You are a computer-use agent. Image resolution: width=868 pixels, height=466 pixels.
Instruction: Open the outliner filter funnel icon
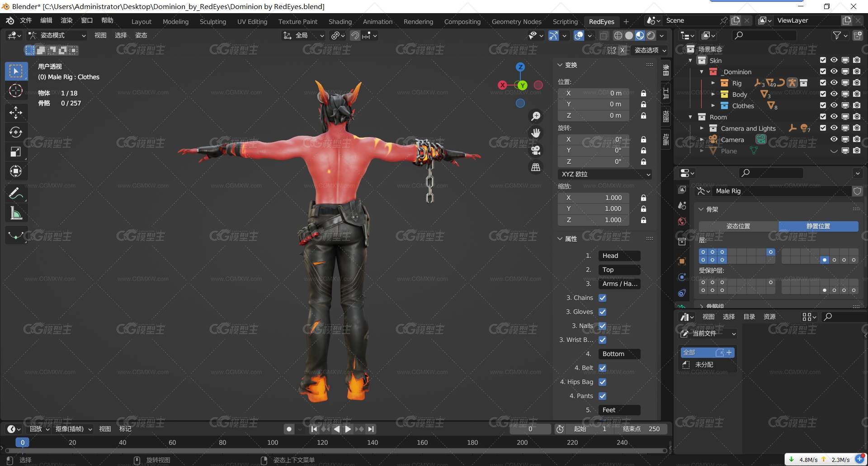coord(837,35)
